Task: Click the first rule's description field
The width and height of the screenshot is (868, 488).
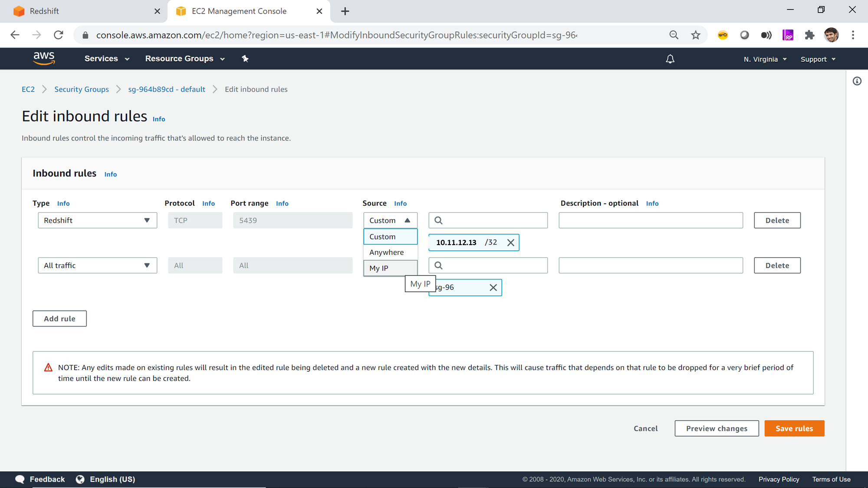Action: tap(650, 220)
